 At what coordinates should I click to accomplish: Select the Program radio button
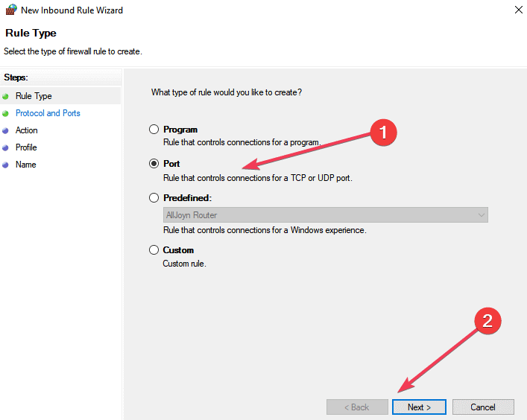tap(154, 130)
